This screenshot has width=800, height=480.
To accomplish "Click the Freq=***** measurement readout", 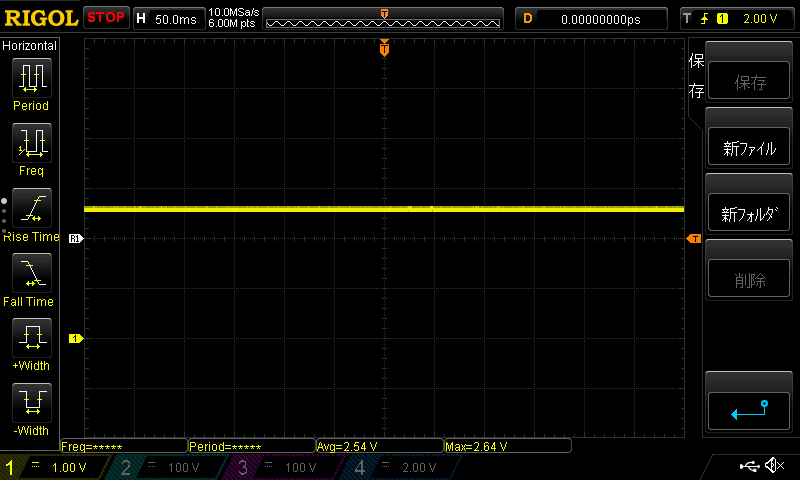I will [x=124, y=446].
